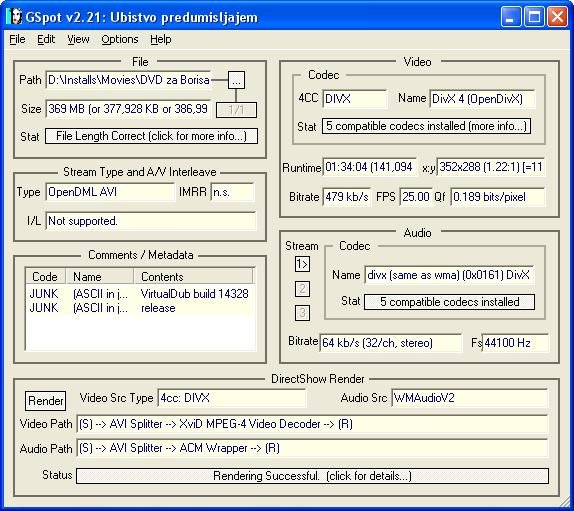Open the Options menu
Viewport: 574px width, 511px height.
(x=120, y=39)
